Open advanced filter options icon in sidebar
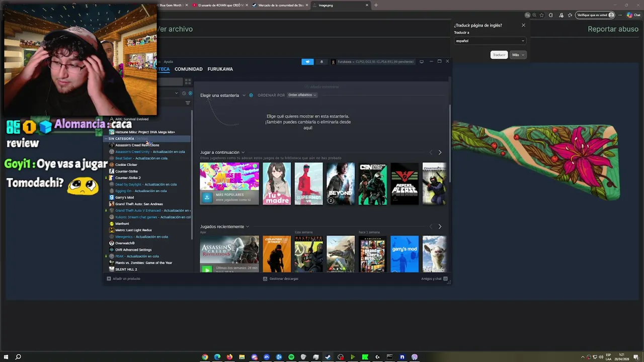644x362 pixels. 188,103
